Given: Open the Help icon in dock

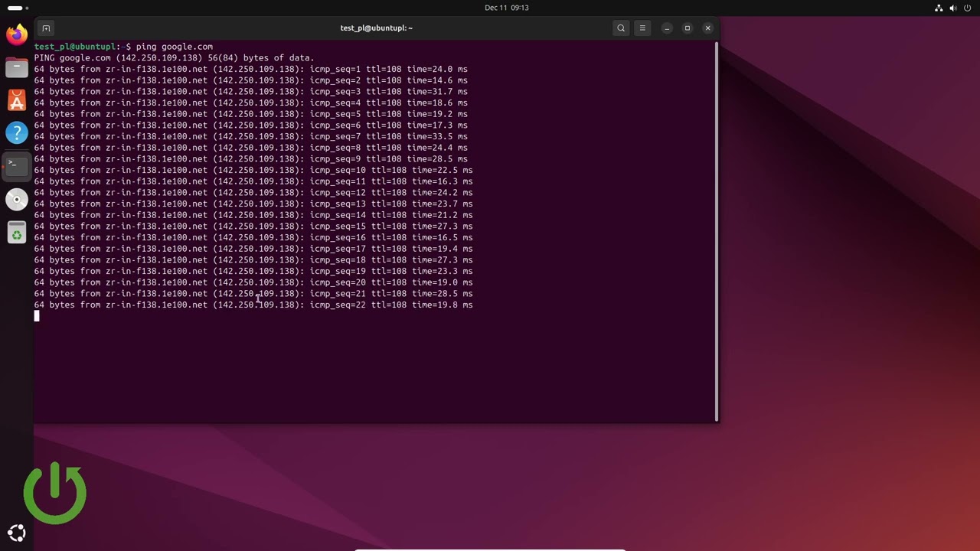Looking at the screenshot, I should (16, 133).
